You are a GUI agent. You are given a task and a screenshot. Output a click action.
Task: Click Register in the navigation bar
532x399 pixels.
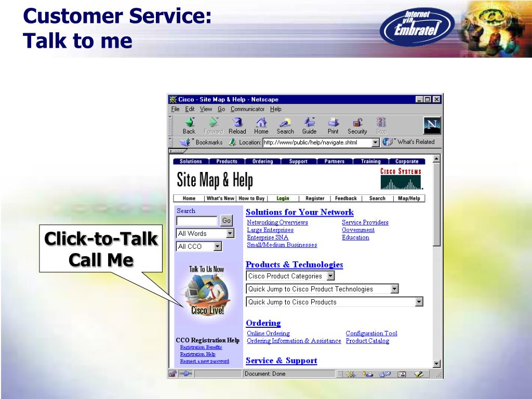[x=315, y=198]
